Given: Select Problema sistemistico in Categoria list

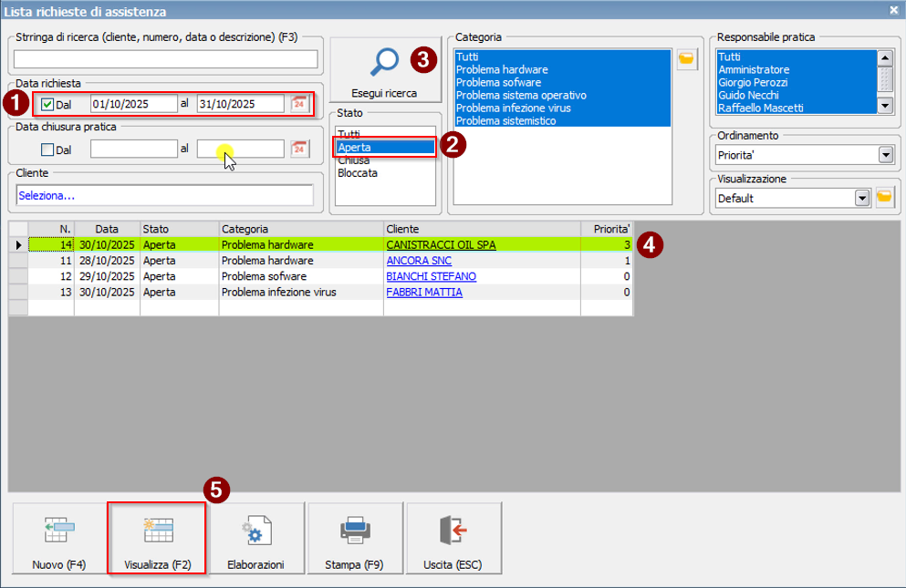Looking at the screenshot, I should click(505, 120).
